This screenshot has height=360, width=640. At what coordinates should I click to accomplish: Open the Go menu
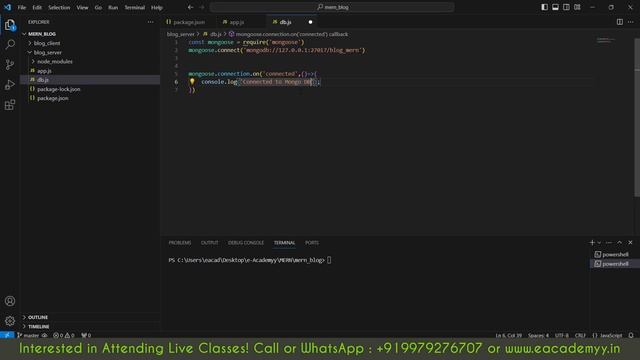(x=98, y=7)
